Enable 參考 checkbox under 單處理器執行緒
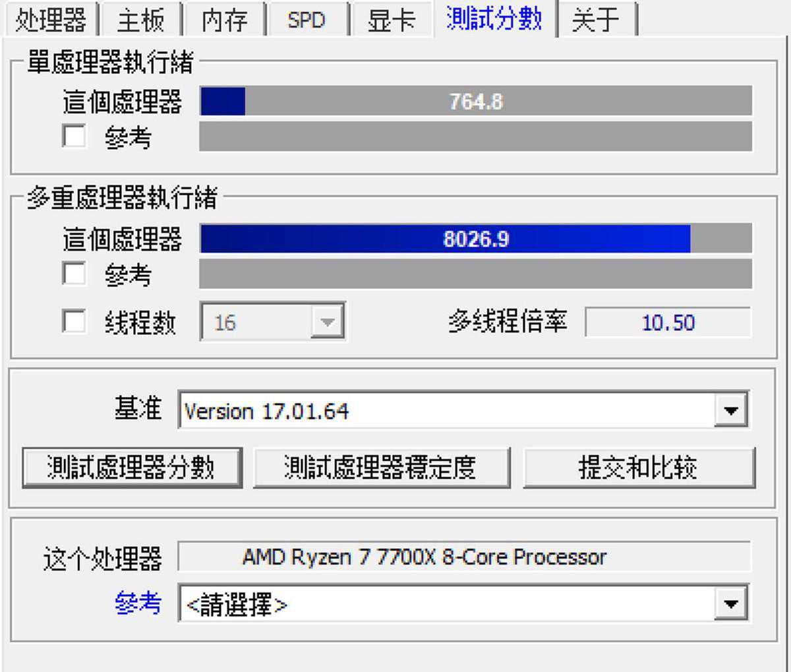791x672 pixels. pyautogui.click(x=74, y=137)
